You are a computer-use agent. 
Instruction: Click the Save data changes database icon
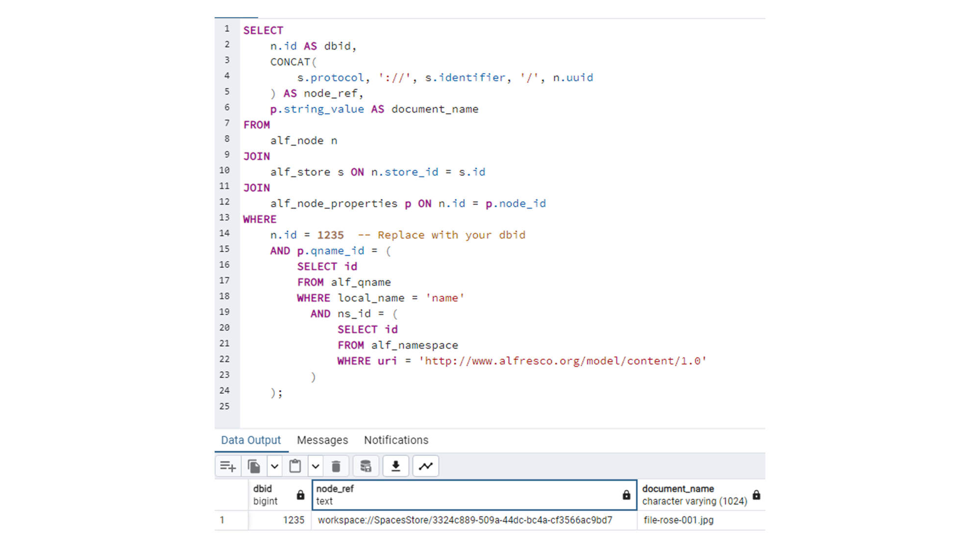tap(366, 466)
